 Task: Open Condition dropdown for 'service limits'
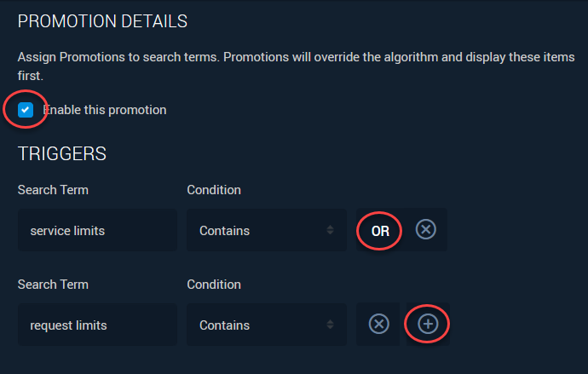click(x=267, y=230)
